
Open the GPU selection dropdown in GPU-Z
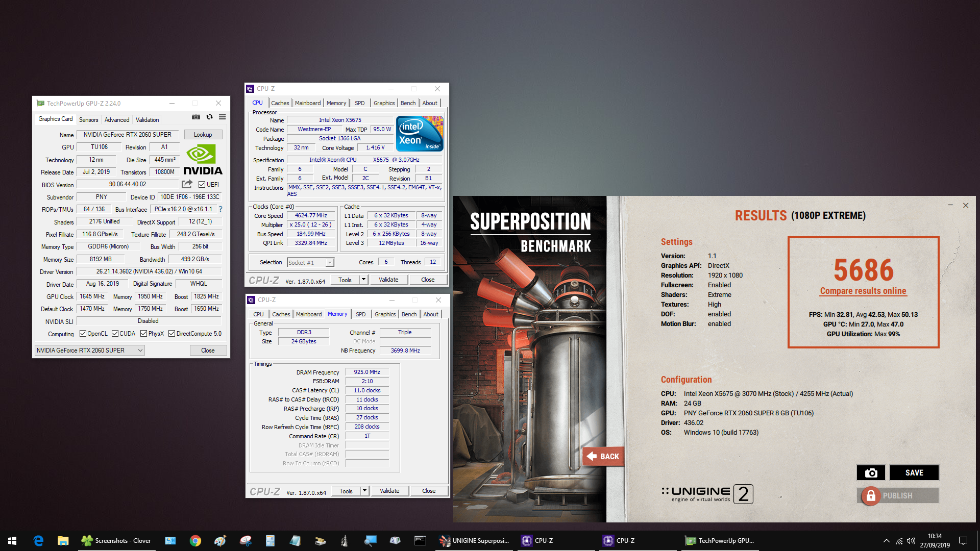pos(90,350)
